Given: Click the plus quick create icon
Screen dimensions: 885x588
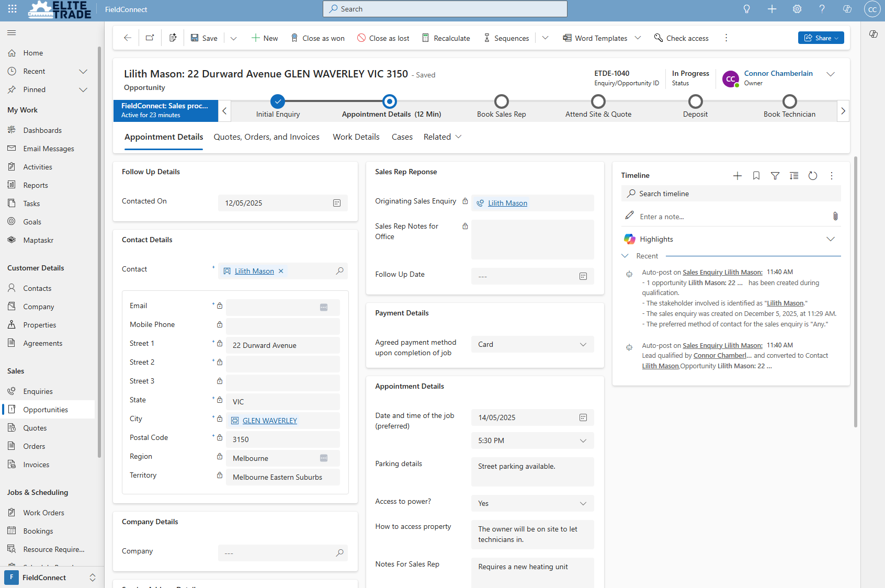Looking at the screenshot, I should click(x=772, y=9).
